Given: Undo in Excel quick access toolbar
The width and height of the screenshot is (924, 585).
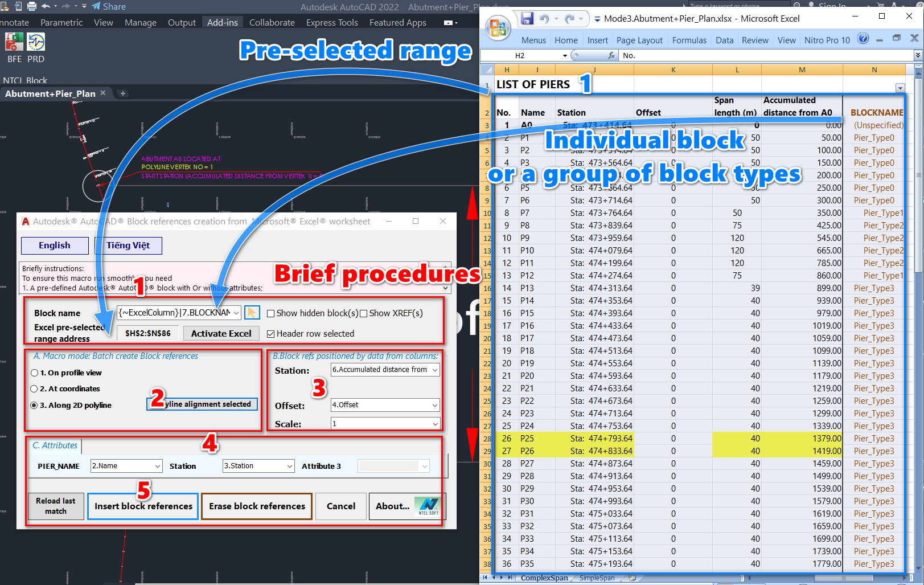Looking at the screenshot, I should (x=544, y=19).
